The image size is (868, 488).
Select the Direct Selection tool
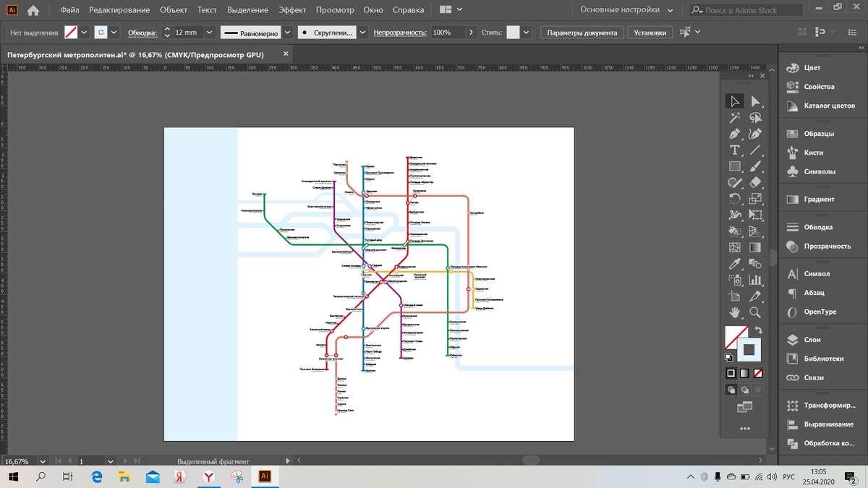[755, 101]
